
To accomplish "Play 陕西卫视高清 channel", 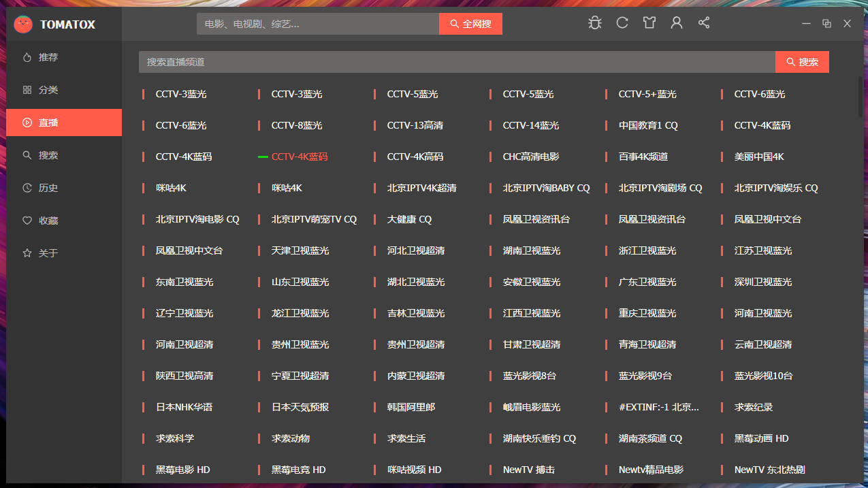I will pos(184,376).
